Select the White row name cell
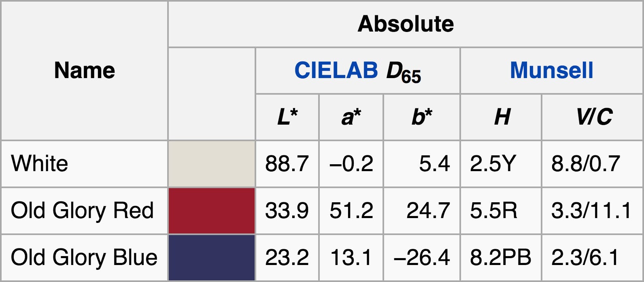The height and width of the screenshot is (282, 644). [x=85, y=164]
